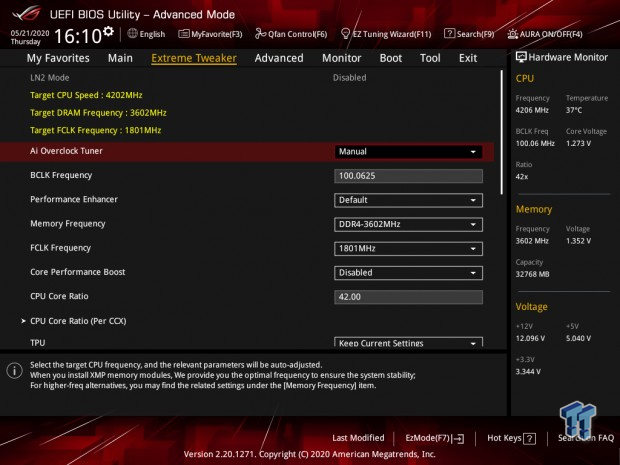Select the Core Performance Boost label
Screen dimensions: 620x465
pos(78,272)
